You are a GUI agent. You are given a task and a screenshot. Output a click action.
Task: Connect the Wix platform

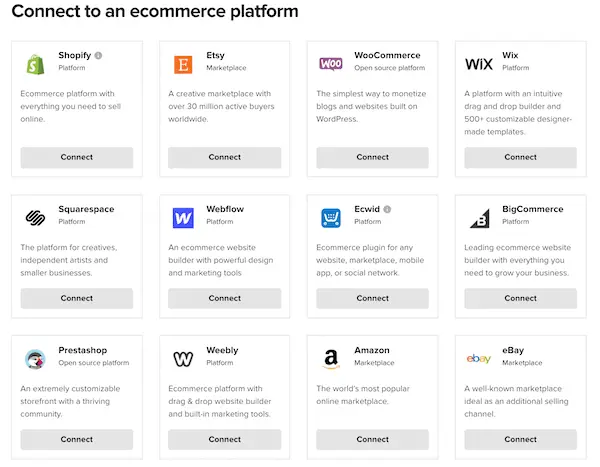[520, 157]
